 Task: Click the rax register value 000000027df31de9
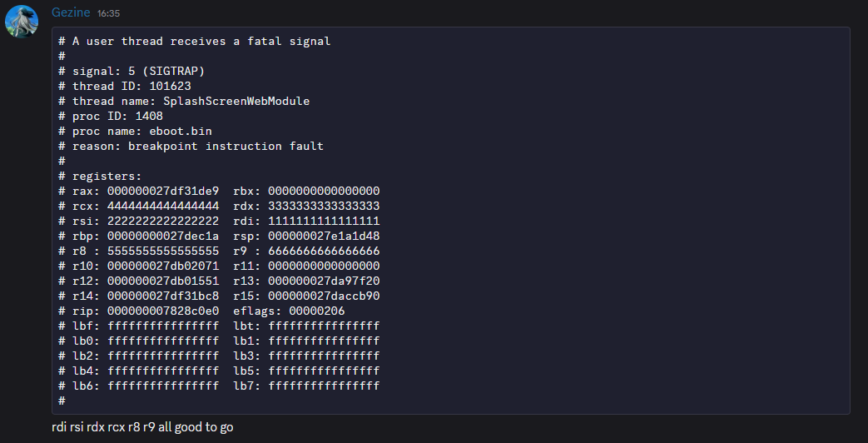point(163,191)
